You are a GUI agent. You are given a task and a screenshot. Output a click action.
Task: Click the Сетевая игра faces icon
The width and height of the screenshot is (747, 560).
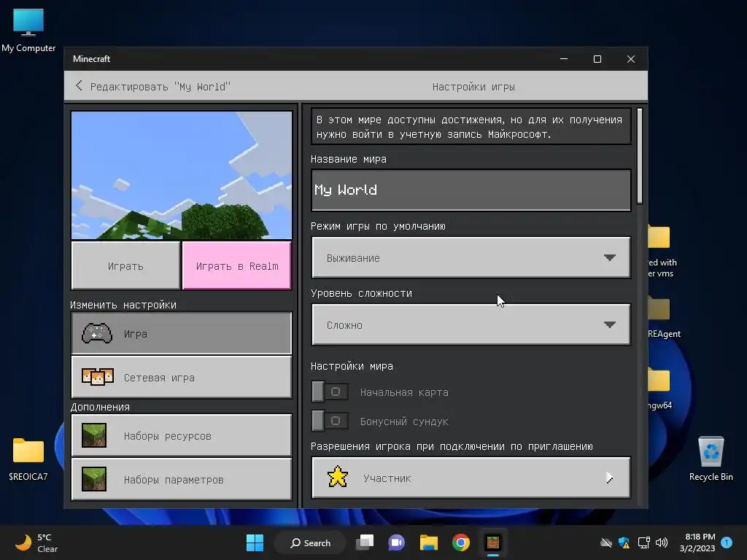pos(97,377)
